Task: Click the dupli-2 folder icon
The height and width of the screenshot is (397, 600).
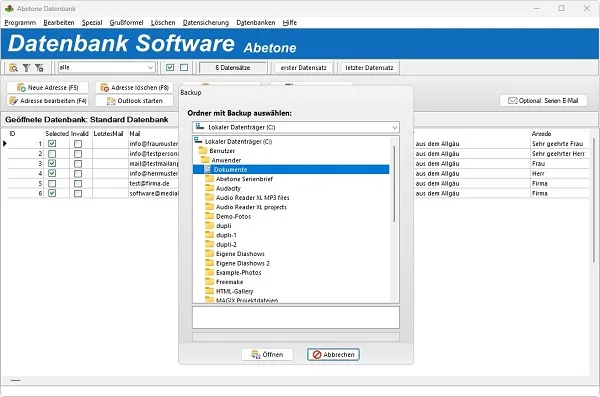Action: tap(209, 244)
